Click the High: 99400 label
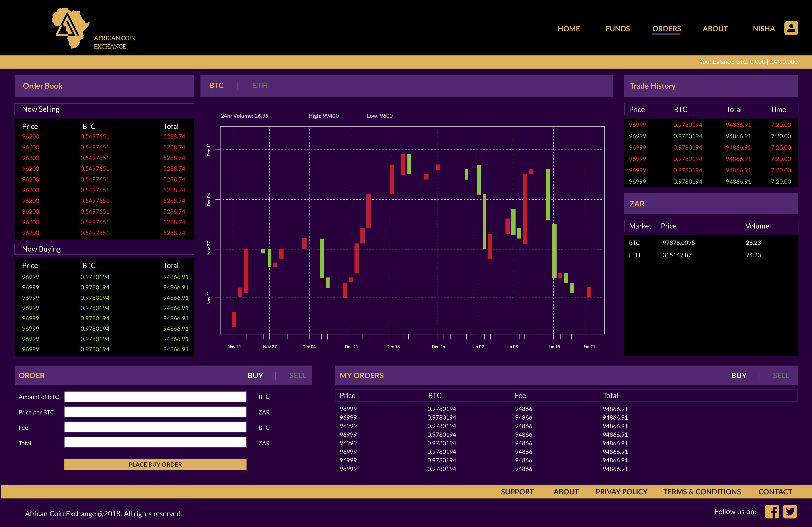 [323, 116]
